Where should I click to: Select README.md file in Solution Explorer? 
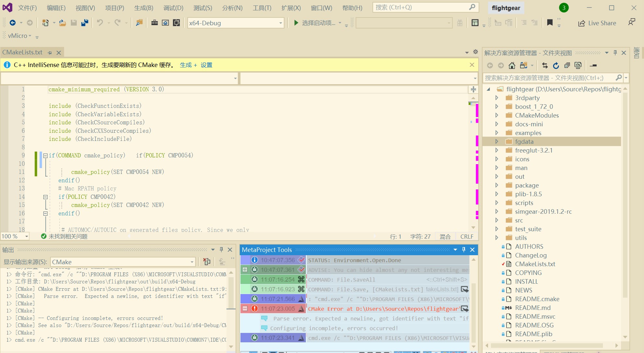tap(533, 308)
